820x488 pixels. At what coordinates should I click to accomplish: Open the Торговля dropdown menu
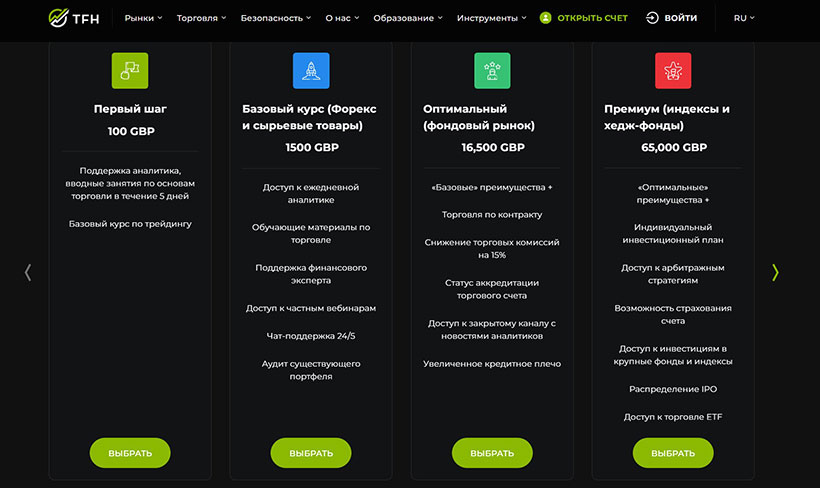(x=201, y=18)
